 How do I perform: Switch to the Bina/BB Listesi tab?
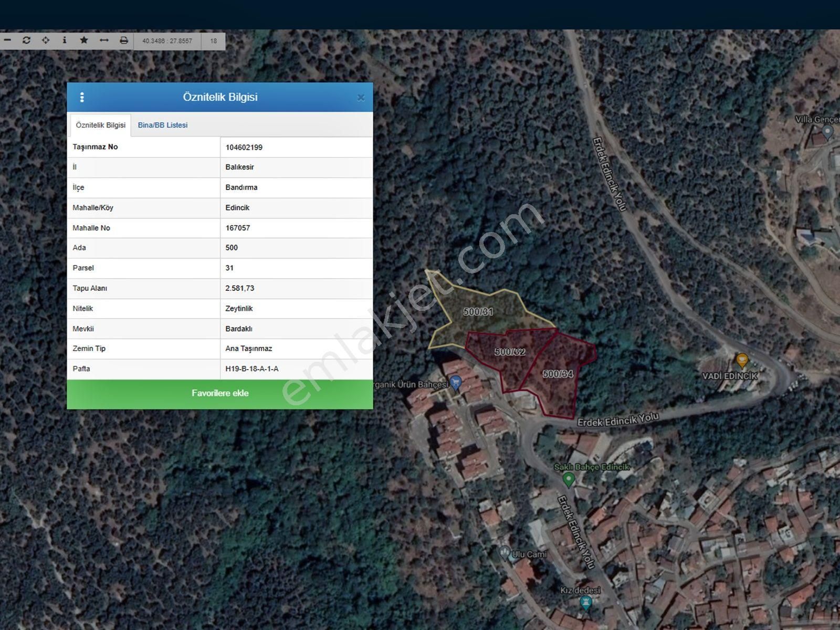tap(163, 125)
